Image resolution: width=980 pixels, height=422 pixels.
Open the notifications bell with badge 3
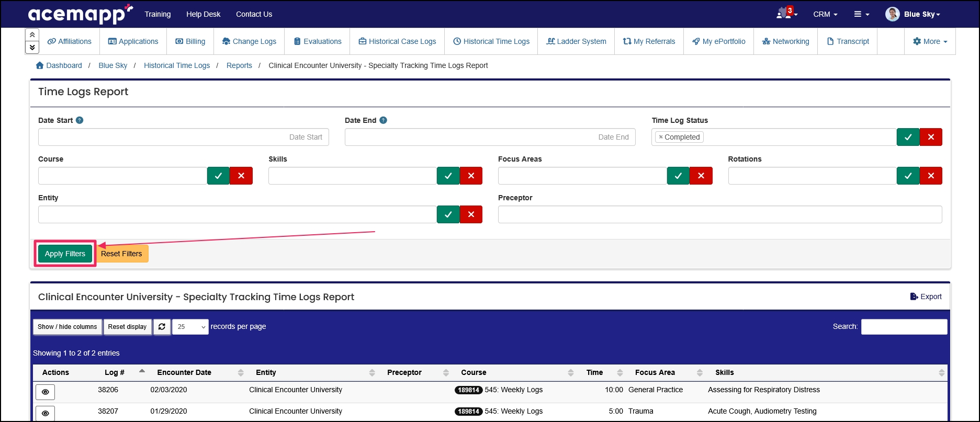click(786, 14)
